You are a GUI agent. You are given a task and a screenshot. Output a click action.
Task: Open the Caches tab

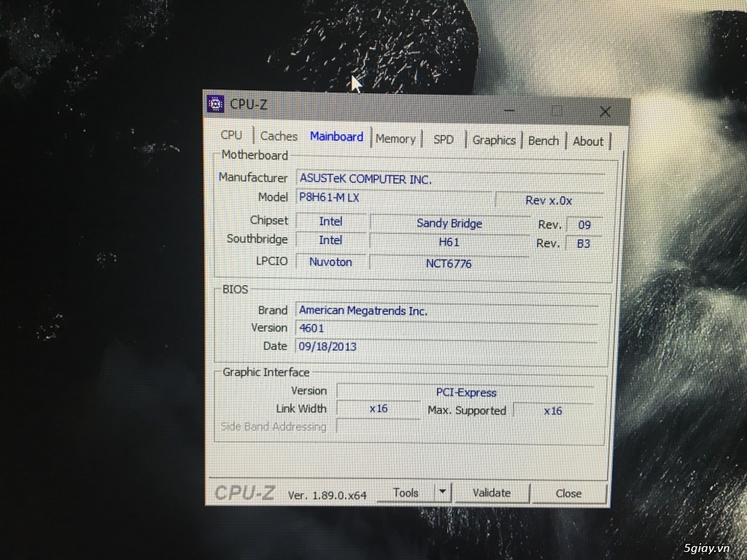pyautogui.click(x=279, y=136)
